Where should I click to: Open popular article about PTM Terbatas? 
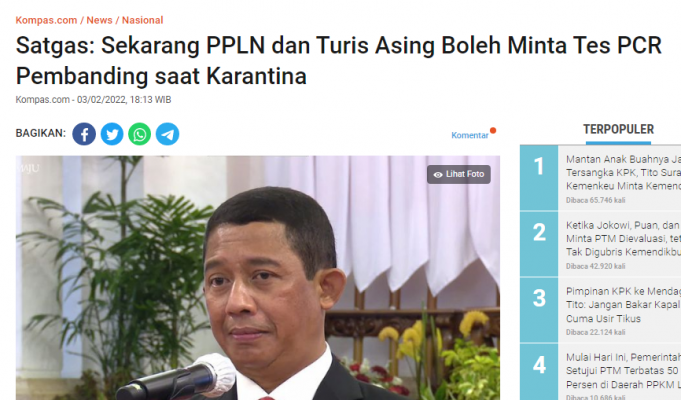[x=623, y=371]
